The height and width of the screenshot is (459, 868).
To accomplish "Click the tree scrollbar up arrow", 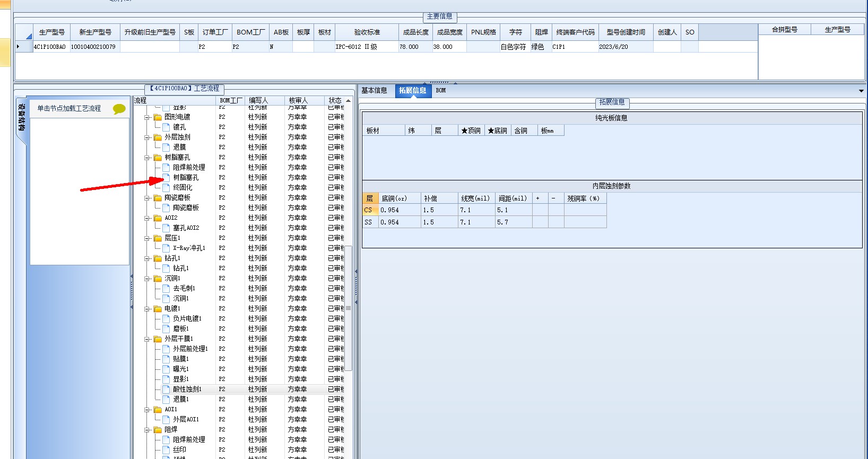I will (348, 100).
